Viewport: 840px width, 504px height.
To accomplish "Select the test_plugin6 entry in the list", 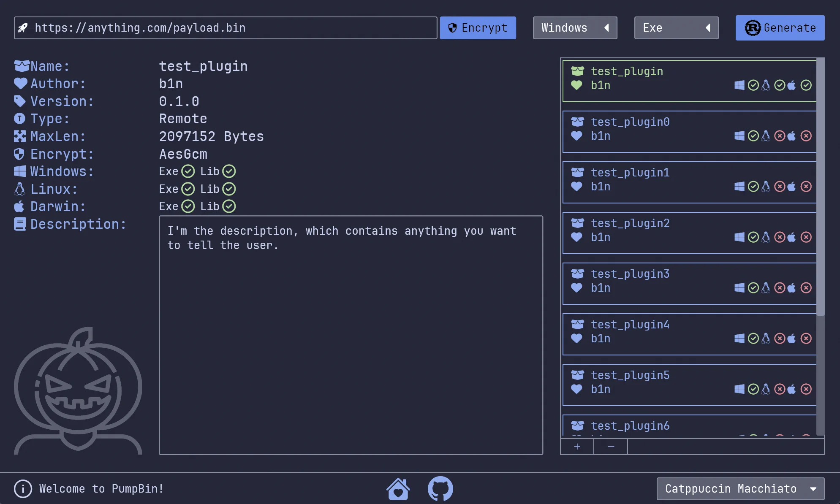I will click(690, 425).
